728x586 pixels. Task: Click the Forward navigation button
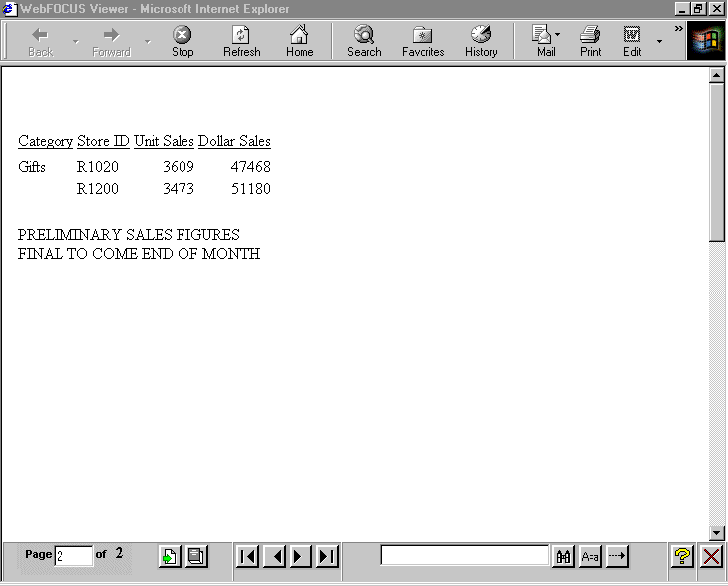[111, 42]
